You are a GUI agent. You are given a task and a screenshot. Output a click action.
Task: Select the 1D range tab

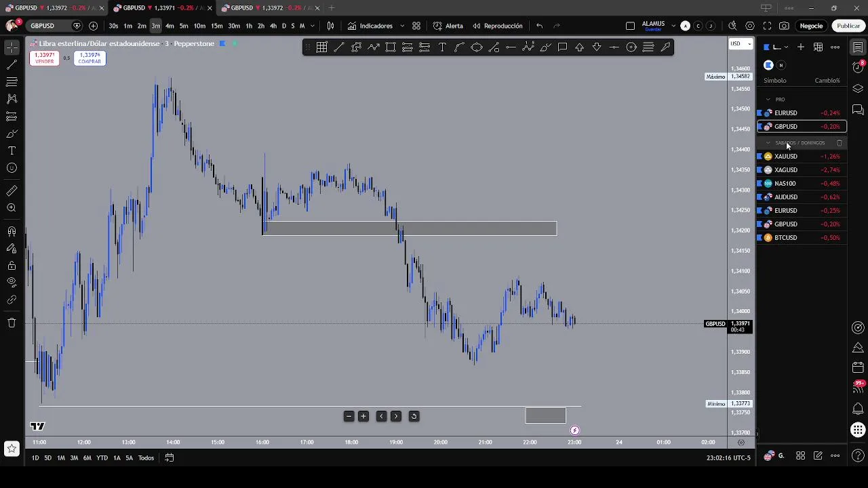[x=35, y=458]
